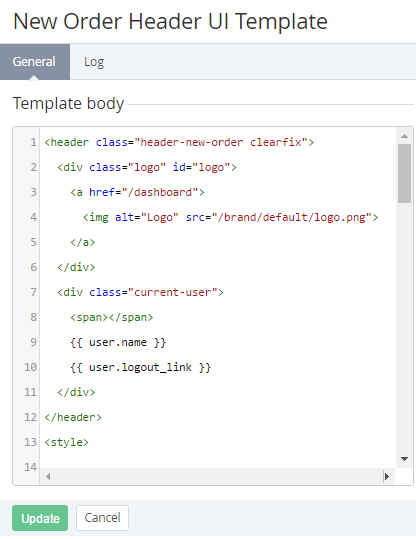Cancel the template editing
This screenshot has height=539, width=416.
pos(102,518)
